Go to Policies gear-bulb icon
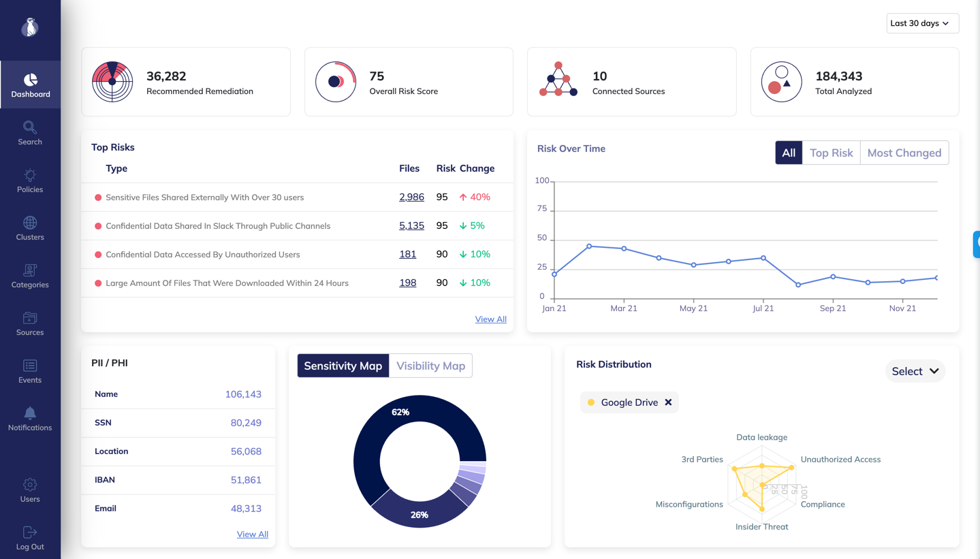This screenshot has width=980, height=559. point(30,175)
